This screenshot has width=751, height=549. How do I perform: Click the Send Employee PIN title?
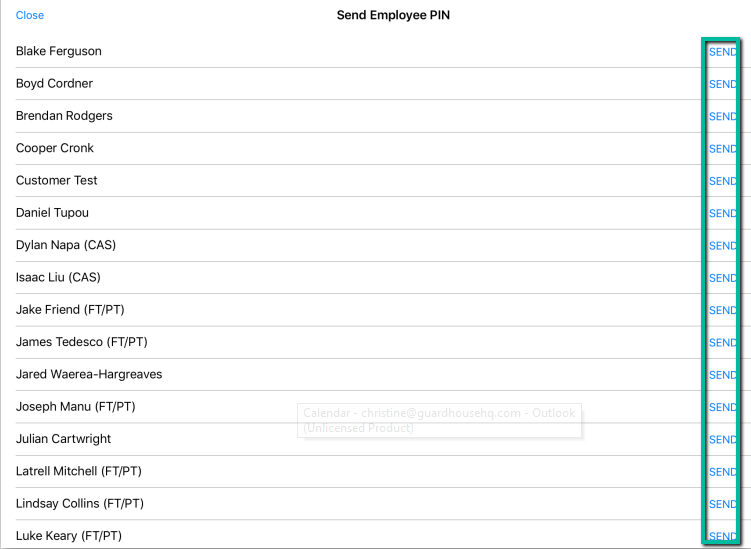393,15
